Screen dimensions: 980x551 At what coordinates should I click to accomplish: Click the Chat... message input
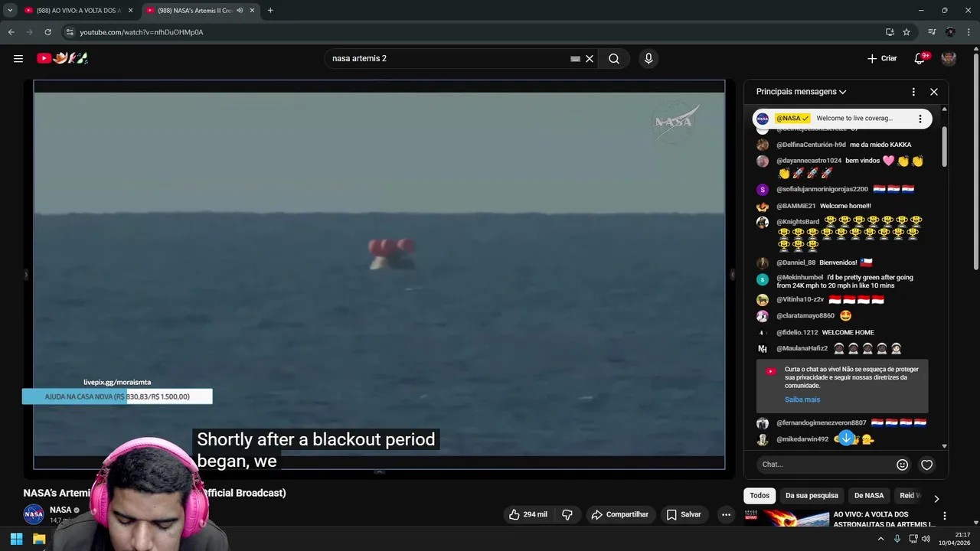pyautogui.click(x=824, y=465)
